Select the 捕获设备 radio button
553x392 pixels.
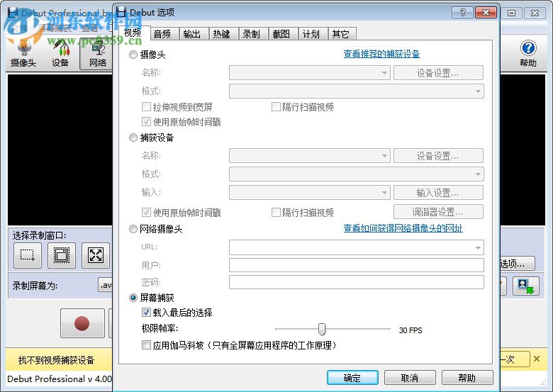point(133,138)
